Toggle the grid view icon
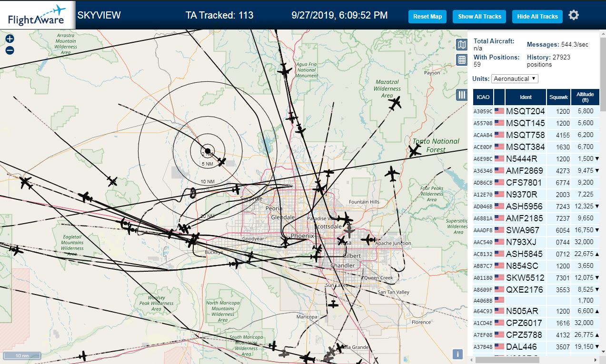 (x=461, y=59)
